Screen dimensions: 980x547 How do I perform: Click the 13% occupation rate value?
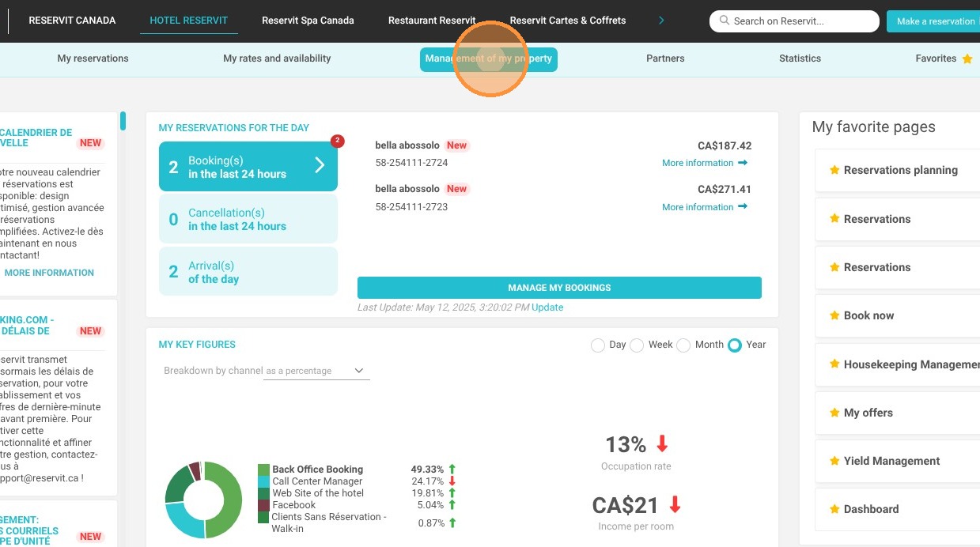coord(626,444)
